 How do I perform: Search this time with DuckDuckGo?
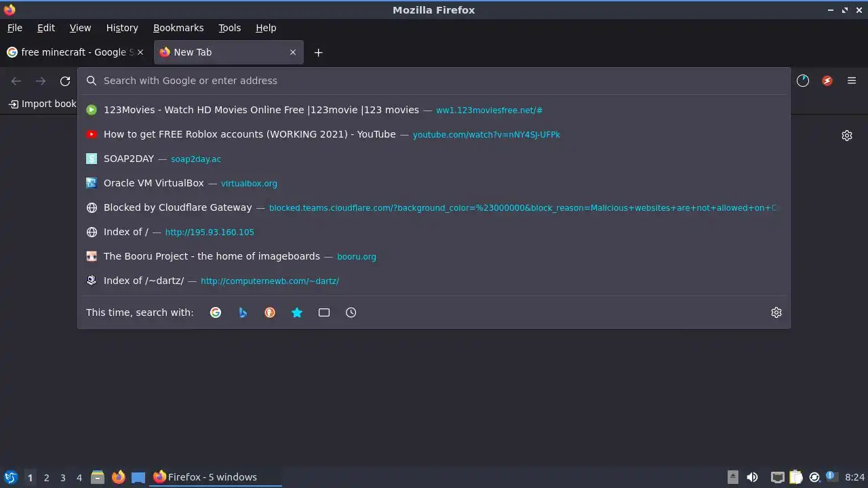tap(270, 312)
